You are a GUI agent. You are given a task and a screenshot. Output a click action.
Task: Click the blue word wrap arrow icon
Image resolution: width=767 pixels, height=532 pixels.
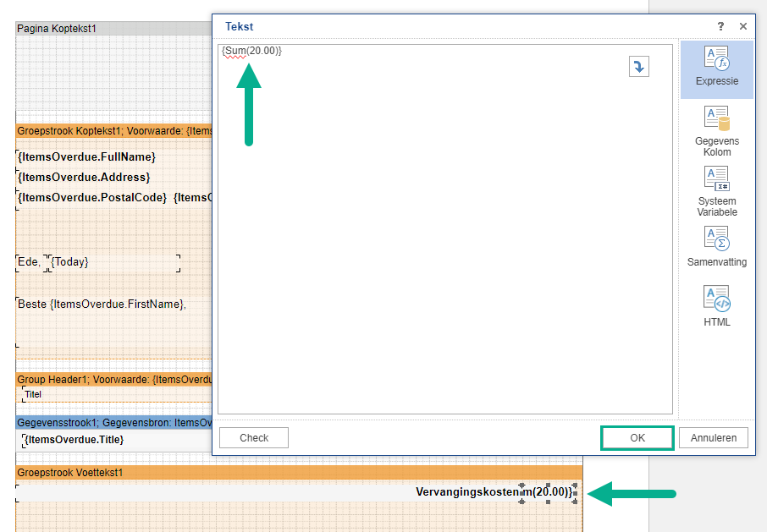click(638, 67)
